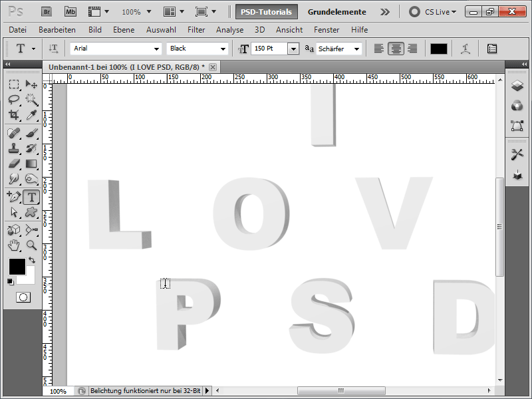The height and width of the screenshot is (399, 532).
Task: Launch Adobe Bridge
Action: click(47, 12)
